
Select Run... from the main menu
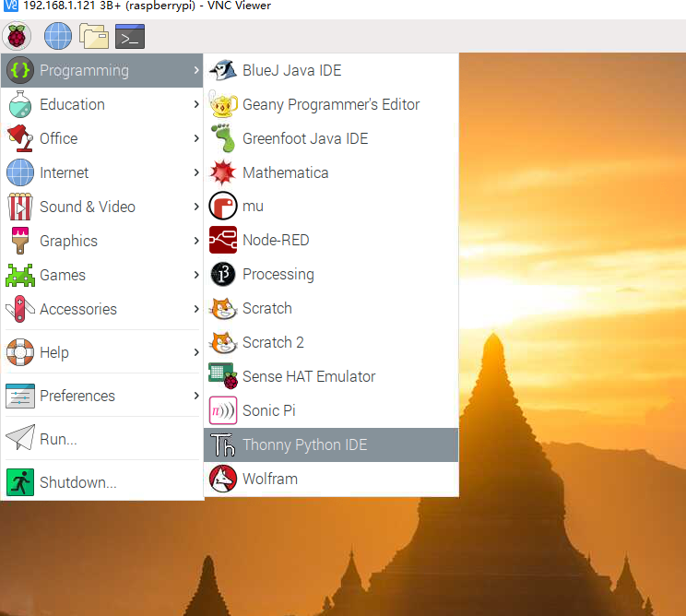[x=102, y=439]
